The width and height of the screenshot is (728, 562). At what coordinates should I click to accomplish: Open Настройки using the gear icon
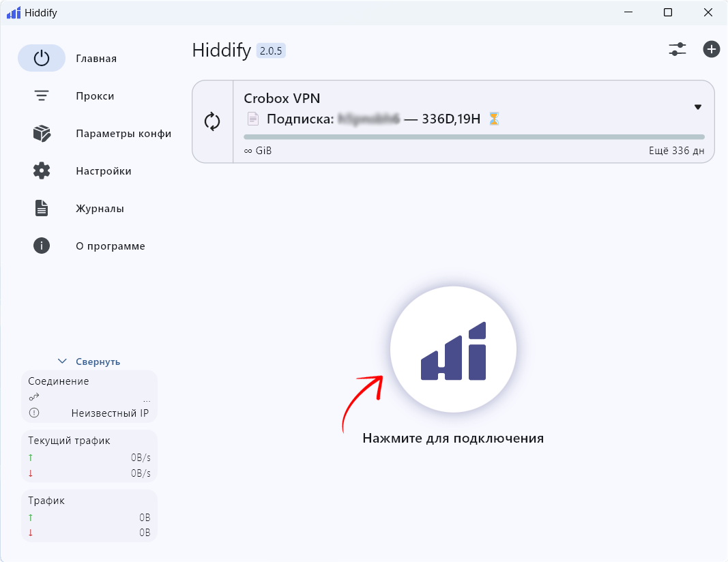[x=41, y=171]
